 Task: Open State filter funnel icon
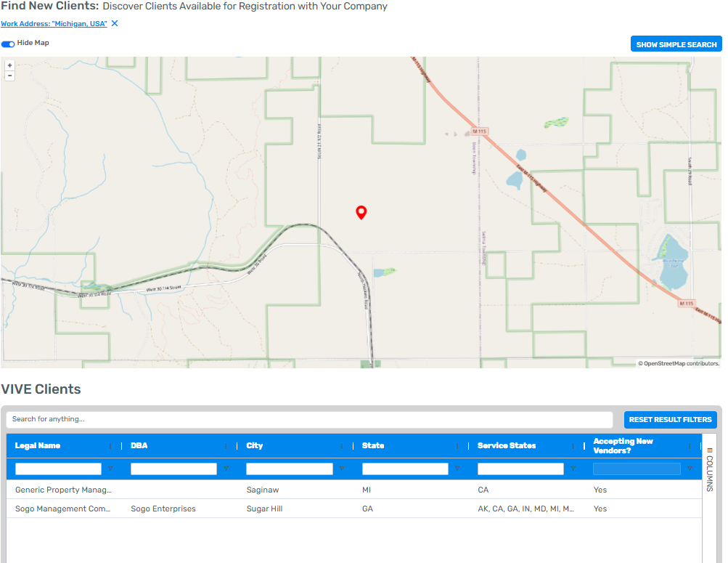[457, 469]
